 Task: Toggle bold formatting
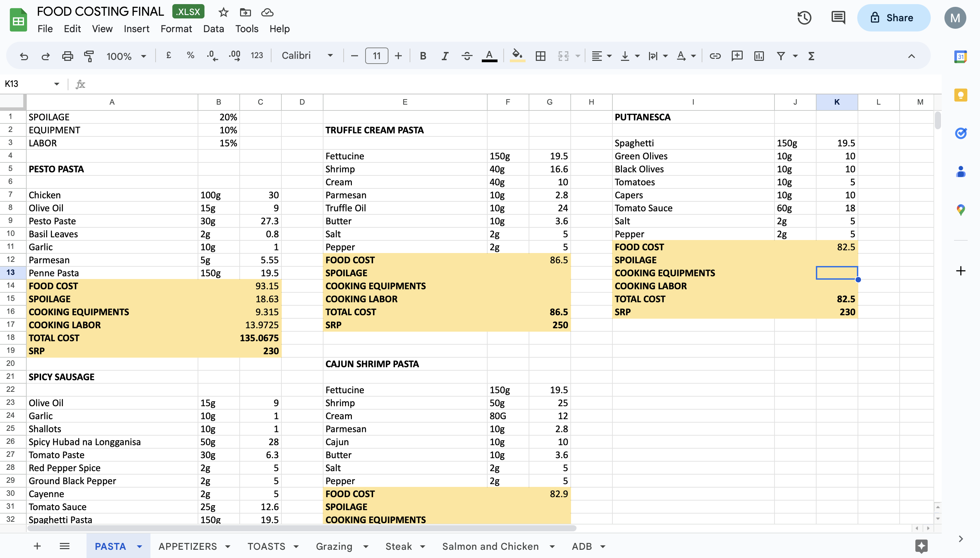click(423, 56)
